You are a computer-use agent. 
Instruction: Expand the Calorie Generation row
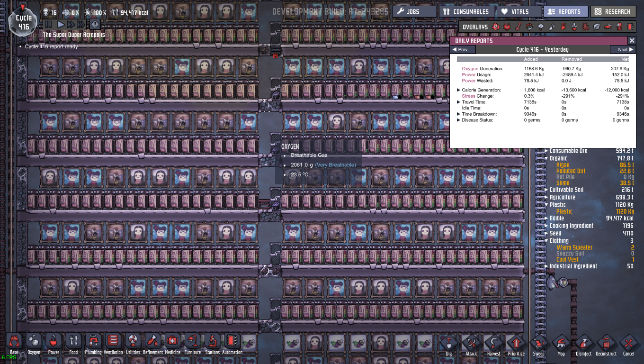pyautogui.click(x=458, y=90)
